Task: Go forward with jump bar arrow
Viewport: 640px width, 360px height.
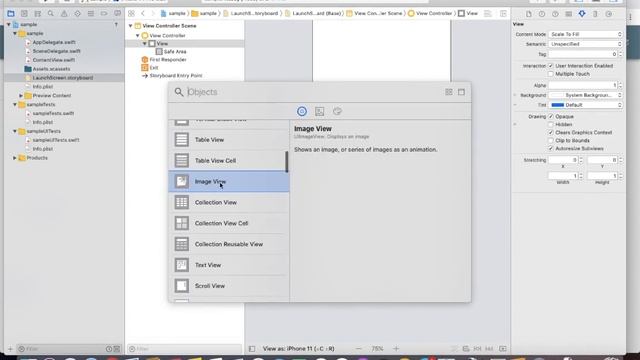Action: point(153,13)
